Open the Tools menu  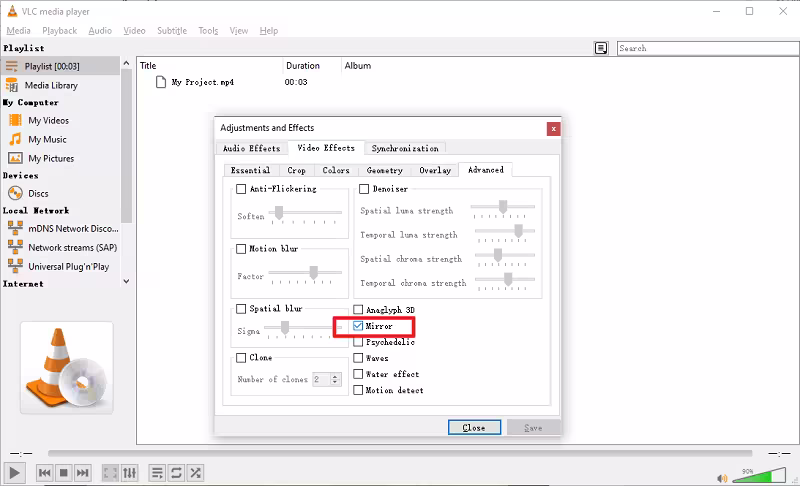click(x=208, y=31)
